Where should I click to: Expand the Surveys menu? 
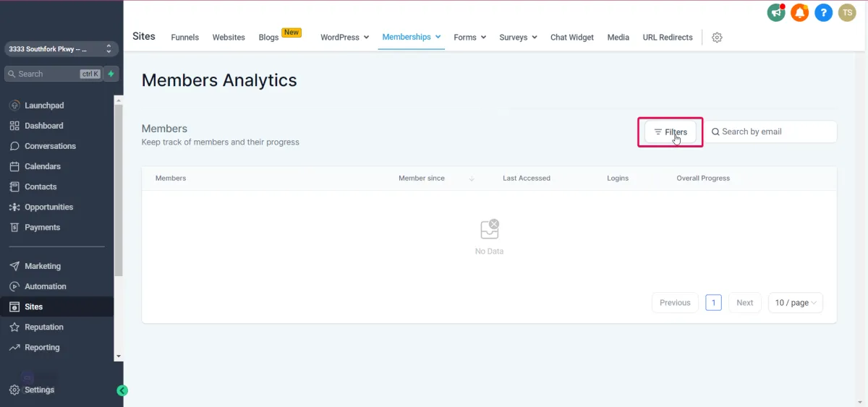pos(518,37)
